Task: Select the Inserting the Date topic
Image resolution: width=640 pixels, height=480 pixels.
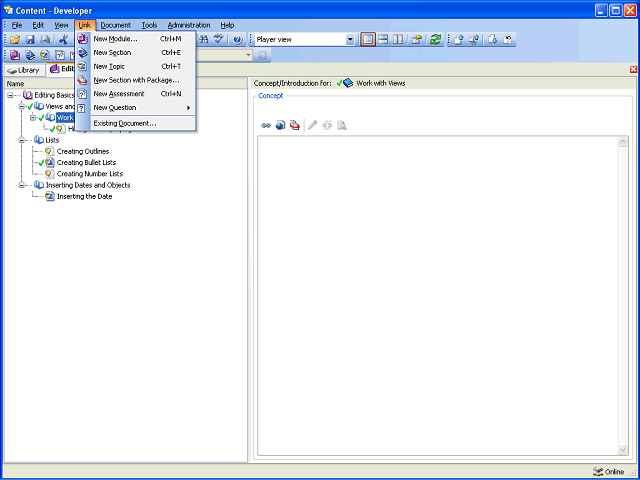Action: (84, 196)
